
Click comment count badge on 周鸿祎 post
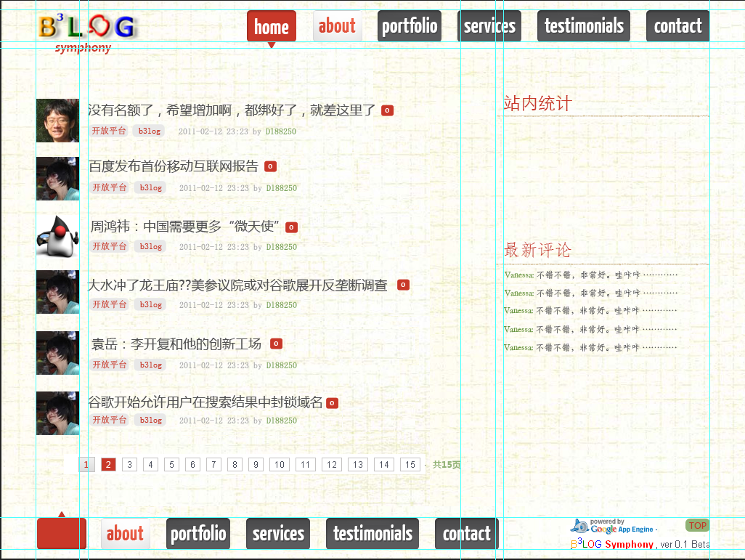click(291, 227)
